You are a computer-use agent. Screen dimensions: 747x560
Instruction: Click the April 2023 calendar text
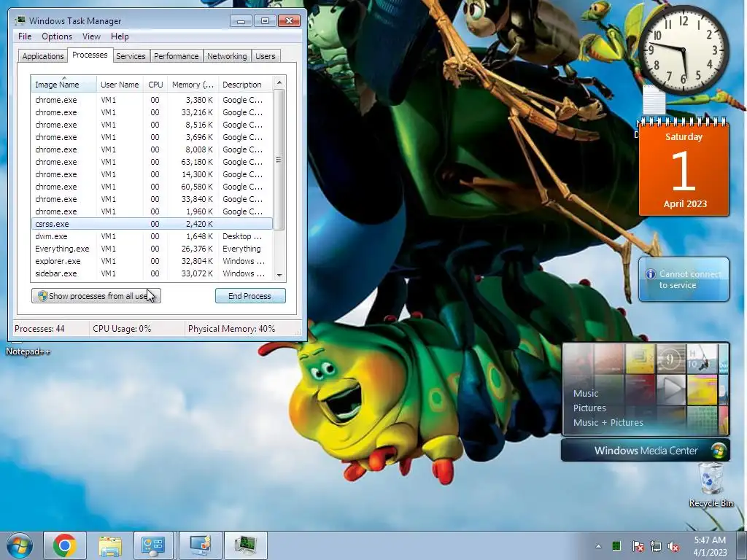(x=685, y=204)
